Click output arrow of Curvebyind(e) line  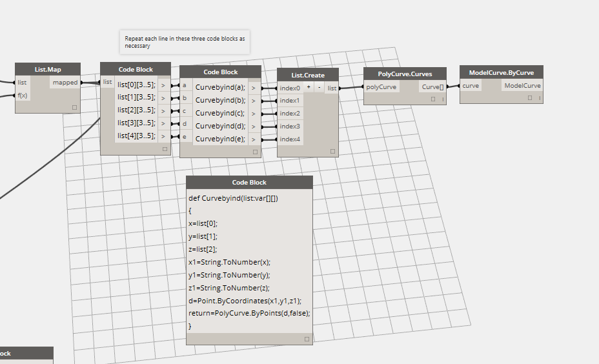(x=254, y=139)
